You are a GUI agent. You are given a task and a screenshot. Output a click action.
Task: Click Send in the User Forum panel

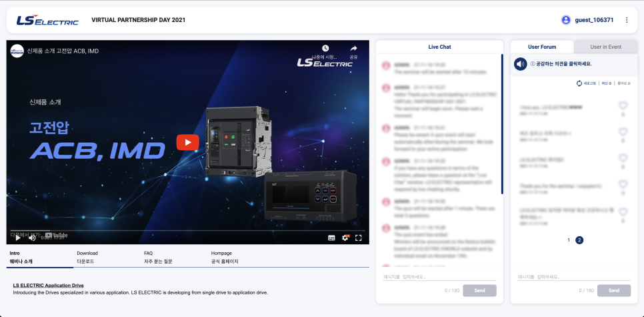614,290
